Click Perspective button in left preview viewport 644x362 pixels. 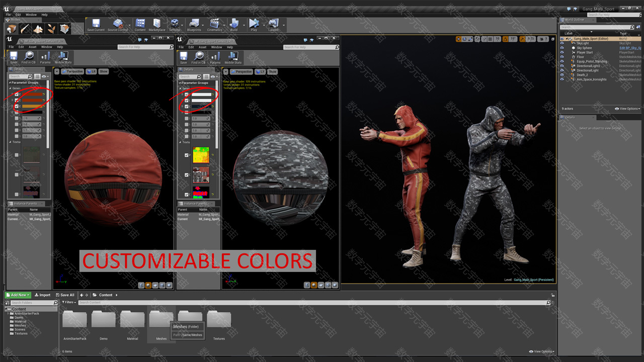click(x=73, y=71)
